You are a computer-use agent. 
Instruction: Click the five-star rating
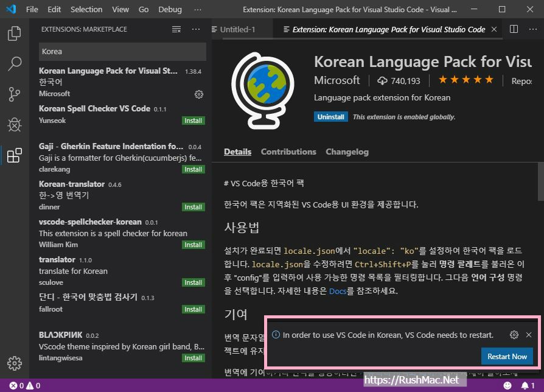click(466, 80)
